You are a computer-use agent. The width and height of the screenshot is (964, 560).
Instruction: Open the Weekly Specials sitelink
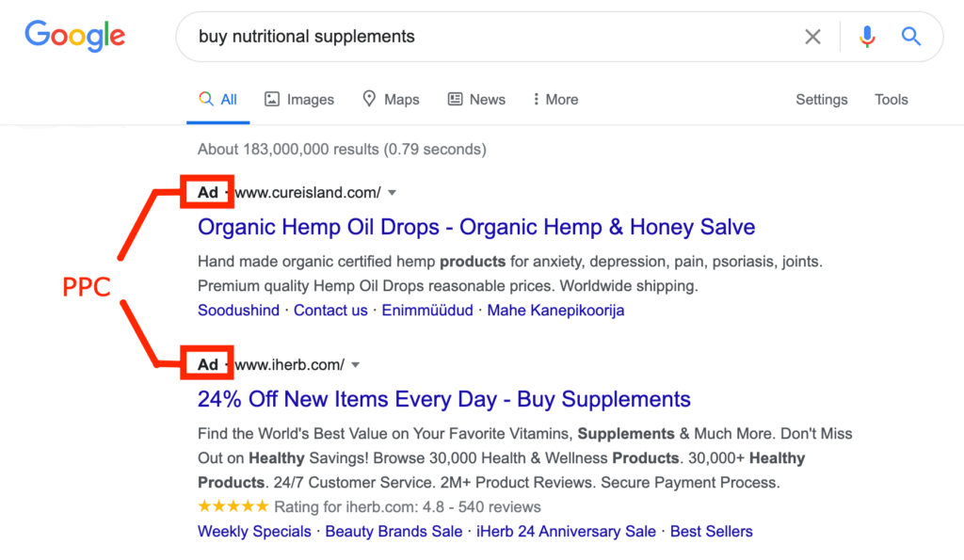coord(254,532)
